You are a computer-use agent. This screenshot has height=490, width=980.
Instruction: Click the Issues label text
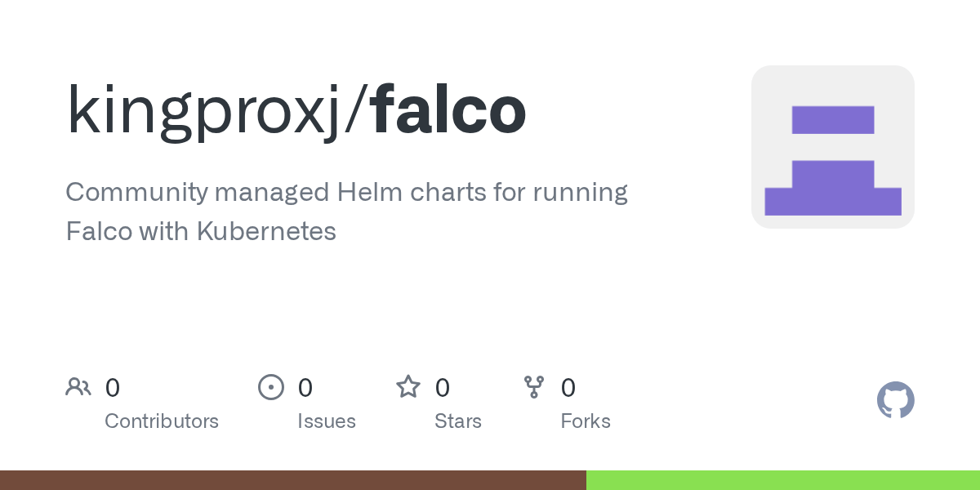[x=327, y=421]
